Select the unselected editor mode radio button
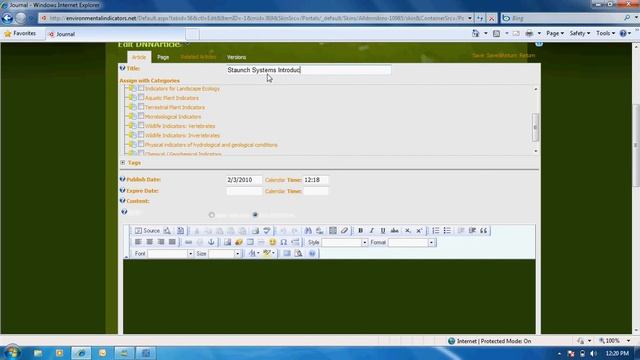 point(211,215)
